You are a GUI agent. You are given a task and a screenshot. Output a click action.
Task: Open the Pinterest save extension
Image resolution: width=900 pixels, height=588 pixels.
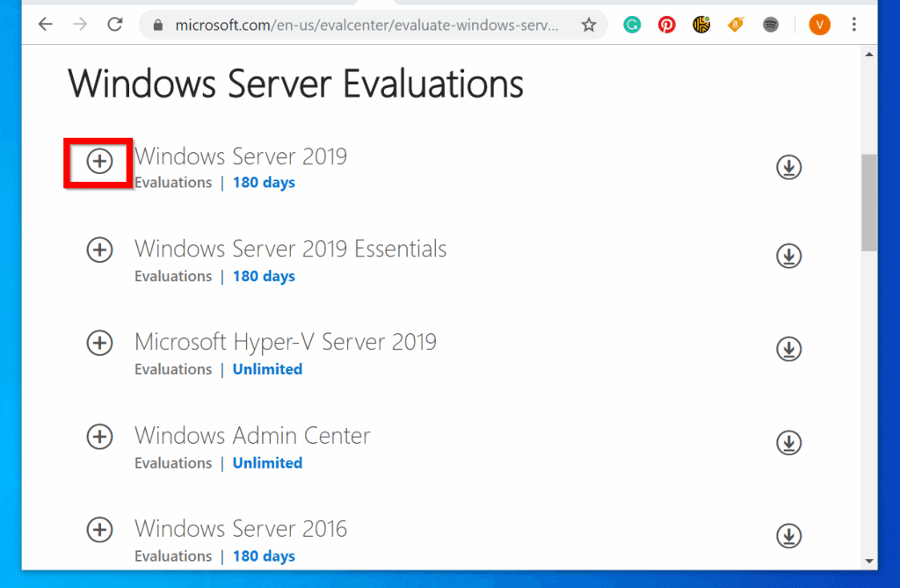click(666, 25)
